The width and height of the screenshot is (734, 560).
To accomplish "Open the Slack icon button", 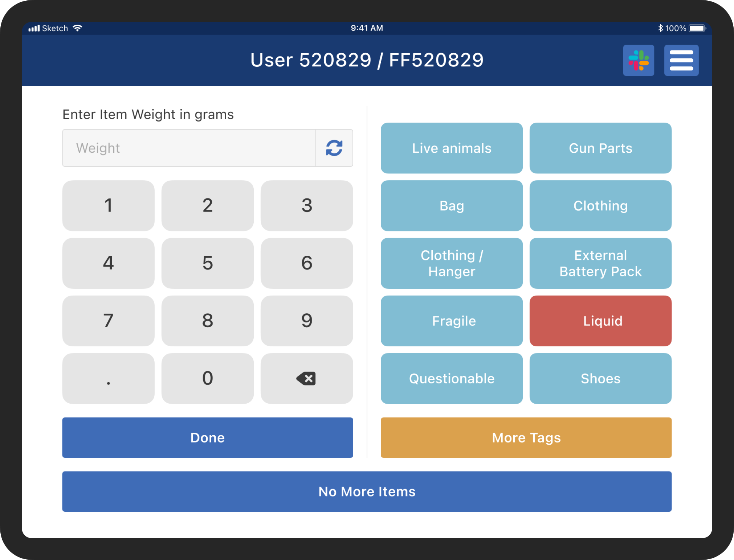I will pos(638,60).
